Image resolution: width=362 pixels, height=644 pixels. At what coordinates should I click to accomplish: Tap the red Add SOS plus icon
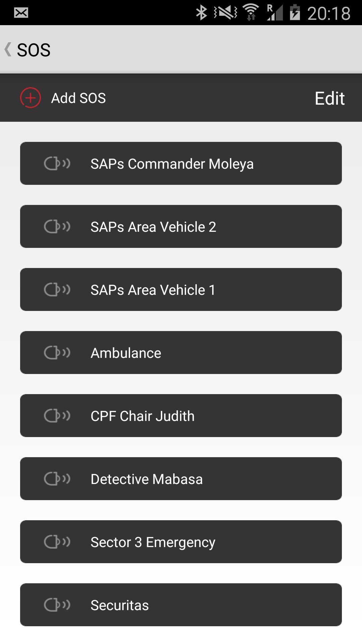point(31,98)
